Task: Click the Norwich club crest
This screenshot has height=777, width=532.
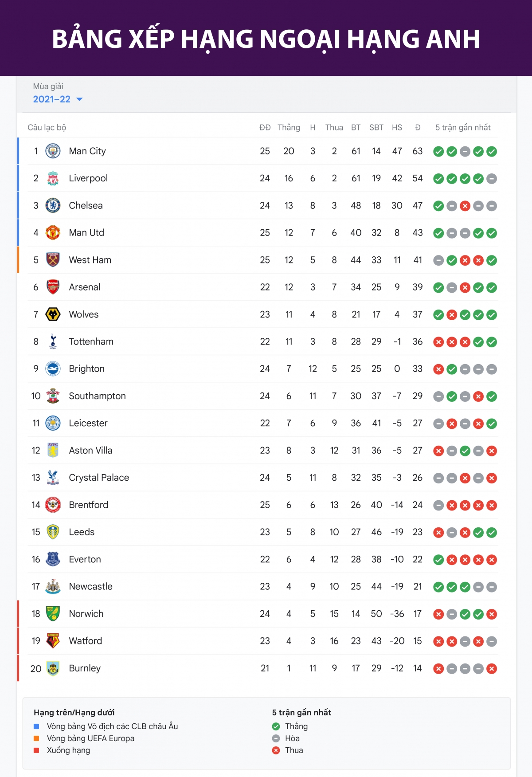Action: [x=53, y=614]
